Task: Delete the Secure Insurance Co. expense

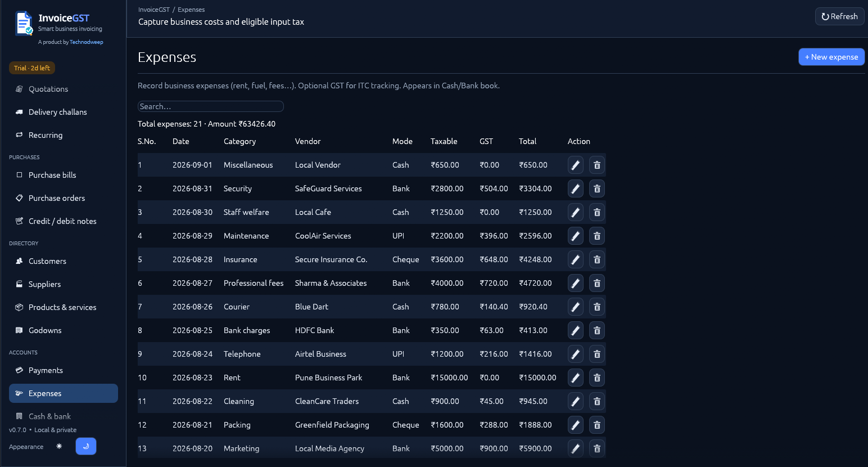Action: (x=597, y=259)
